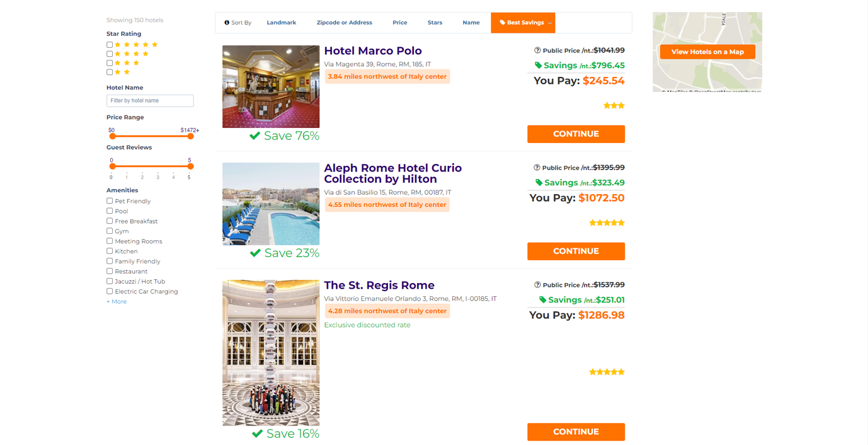Expand amenities with the + More link
Viewport: 868px width, 445px height.
coord(117,302)
